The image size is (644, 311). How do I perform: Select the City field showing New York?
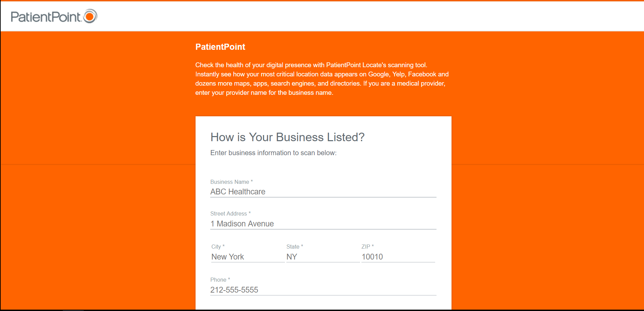pos(247,257)
